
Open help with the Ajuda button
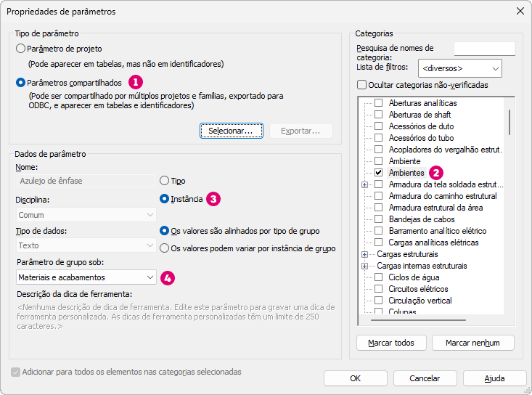(x=494, y=378)
